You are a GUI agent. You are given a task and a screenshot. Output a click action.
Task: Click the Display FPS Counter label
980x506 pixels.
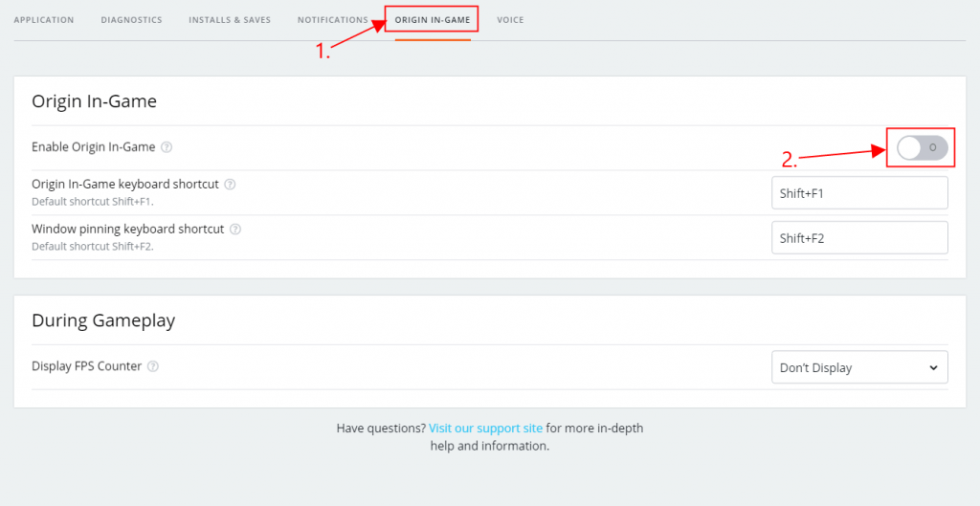87,366
